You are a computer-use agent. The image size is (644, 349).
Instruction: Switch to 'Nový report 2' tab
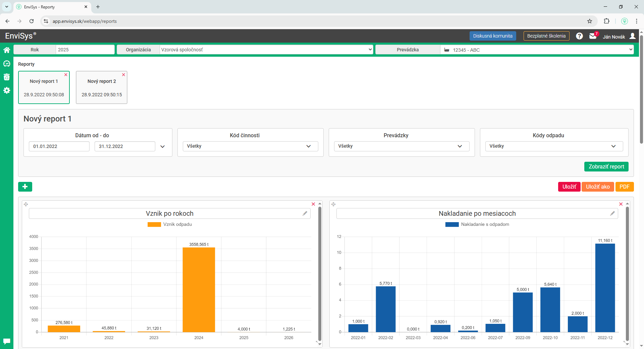pos(102,88)
